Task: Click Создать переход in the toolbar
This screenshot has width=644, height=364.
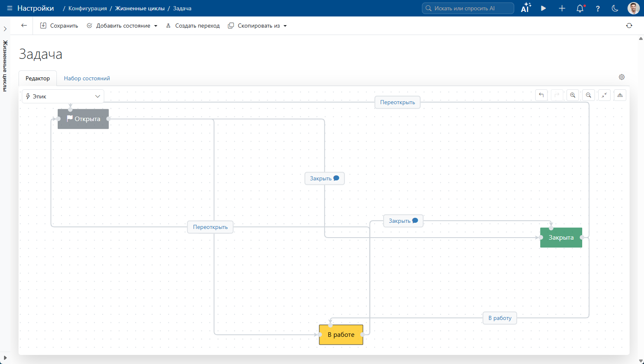Action: pos(193,26)
